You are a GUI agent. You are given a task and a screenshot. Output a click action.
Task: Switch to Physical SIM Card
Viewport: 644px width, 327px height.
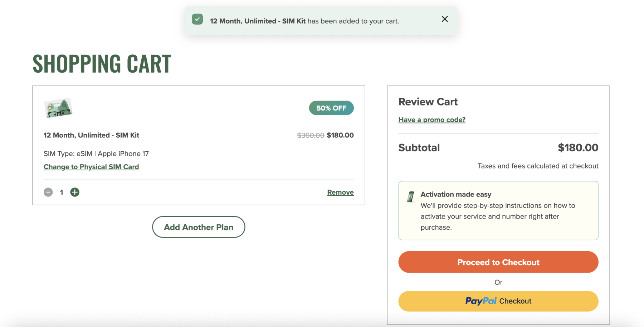[x=91, y=167]
